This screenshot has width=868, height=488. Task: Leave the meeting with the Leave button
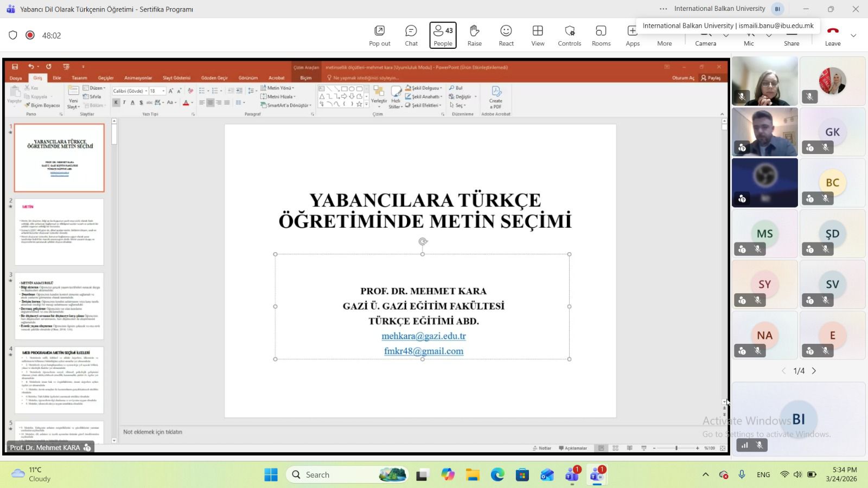coord(833,35)
